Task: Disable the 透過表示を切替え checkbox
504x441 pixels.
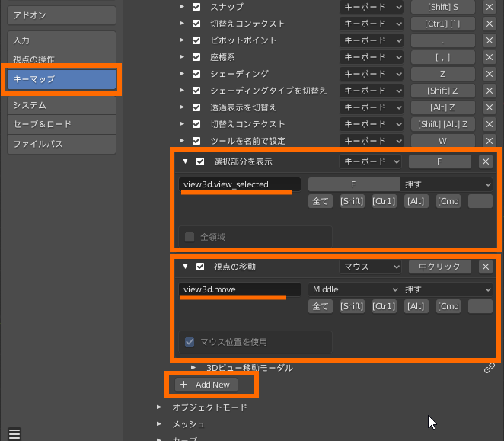Action: [x=196, y=107]
